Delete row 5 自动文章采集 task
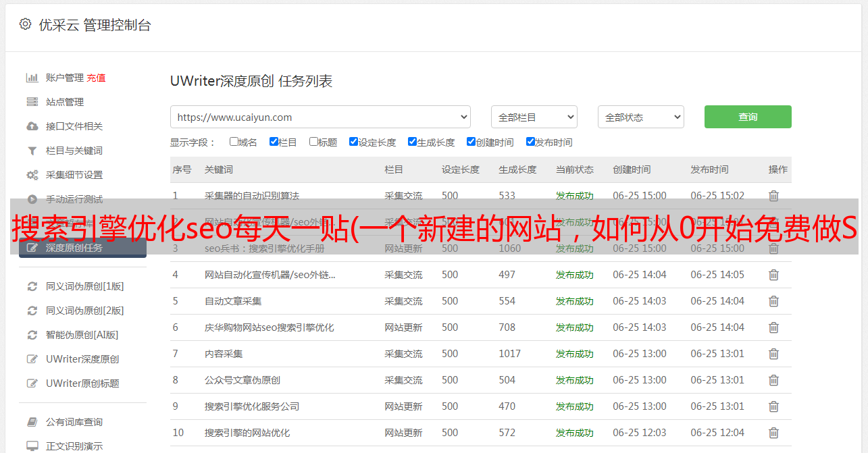This screenshot has height=453, width=868. 773,301
